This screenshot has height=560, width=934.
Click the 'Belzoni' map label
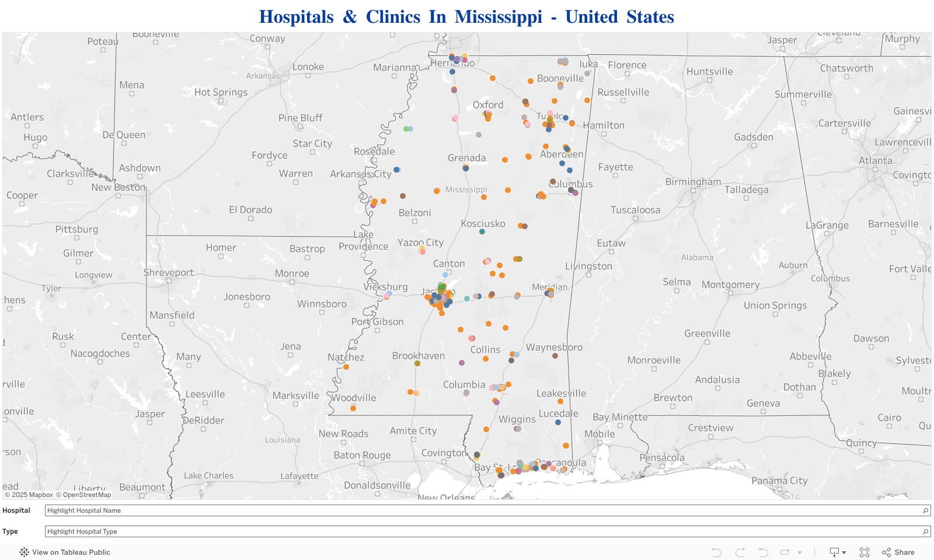click(x=415, y=213)
